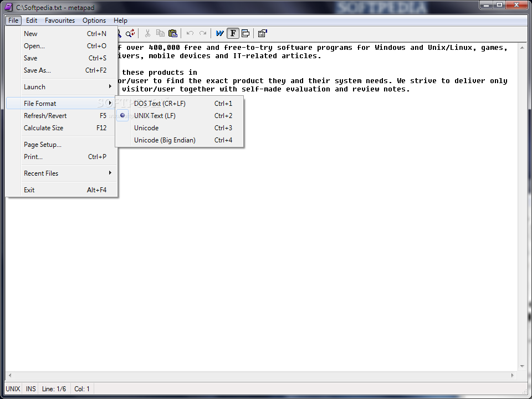Choose New from the File menu

click(62, 34)
